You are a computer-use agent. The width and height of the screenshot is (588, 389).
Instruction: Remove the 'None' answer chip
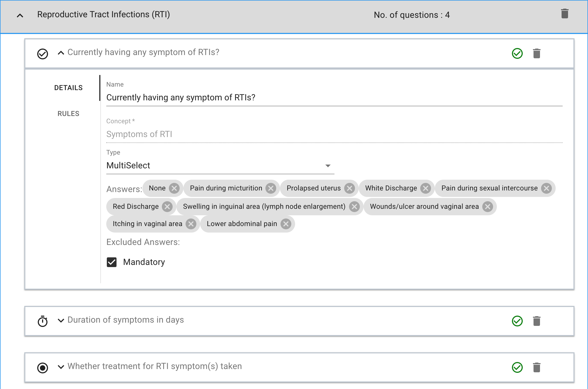(x=174, y=188)
